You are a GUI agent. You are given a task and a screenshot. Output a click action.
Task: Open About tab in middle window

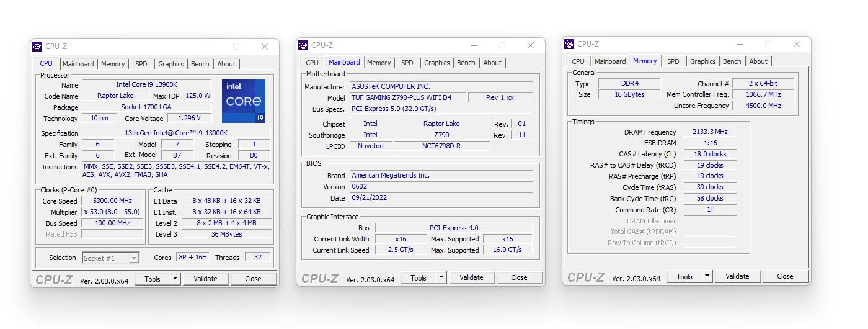[492, 63]
